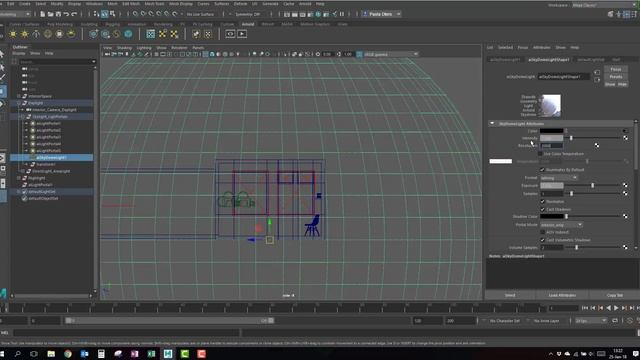Open the Portal Mode dropdown
This screenshot has height=360, width=640.
point(561,225)
